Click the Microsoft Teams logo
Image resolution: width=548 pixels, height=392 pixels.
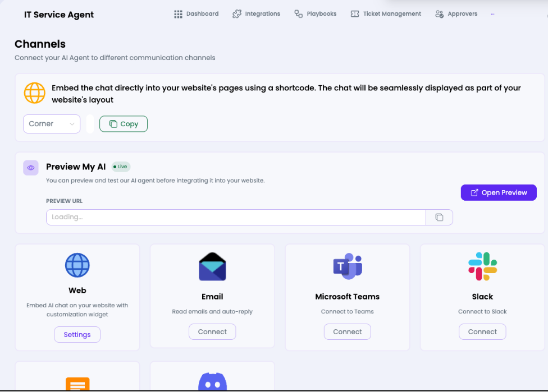pos(348,266)
